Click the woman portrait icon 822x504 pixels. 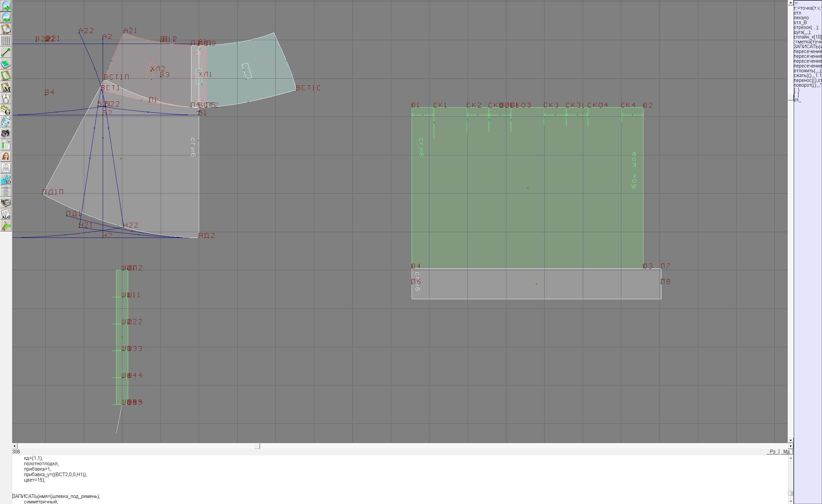pyautogui.click(x=6, y=156)
